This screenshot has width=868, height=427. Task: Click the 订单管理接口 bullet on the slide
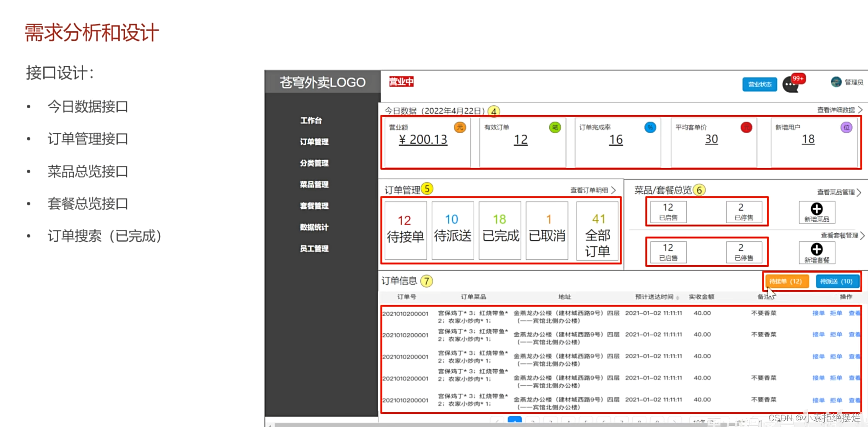(88, 139)
